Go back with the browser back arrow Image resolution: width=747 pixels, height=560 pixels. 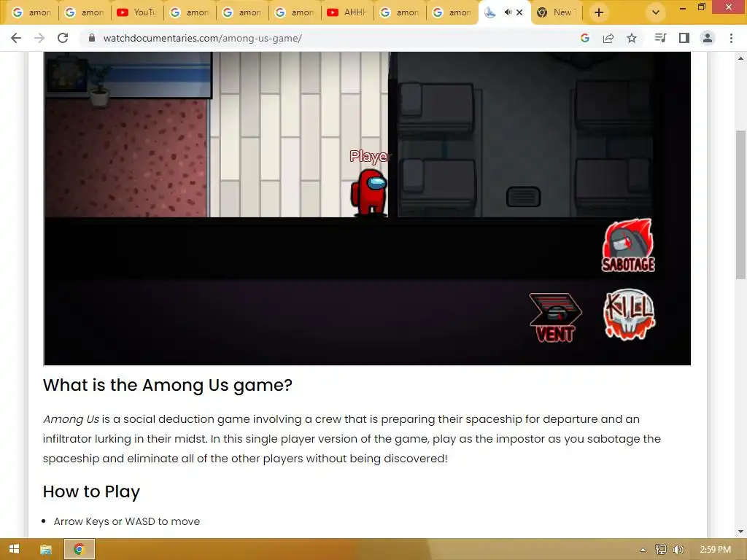click(16, 38)
